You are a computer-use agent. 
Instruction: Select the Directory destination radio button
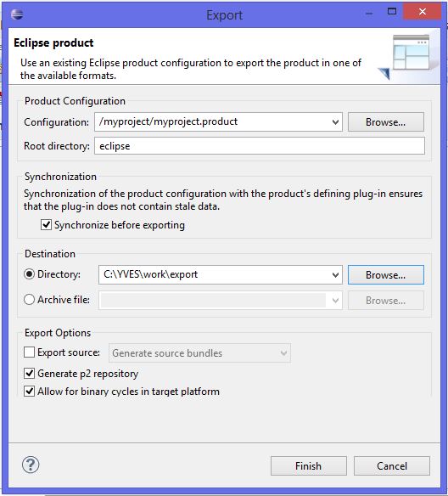29,274
